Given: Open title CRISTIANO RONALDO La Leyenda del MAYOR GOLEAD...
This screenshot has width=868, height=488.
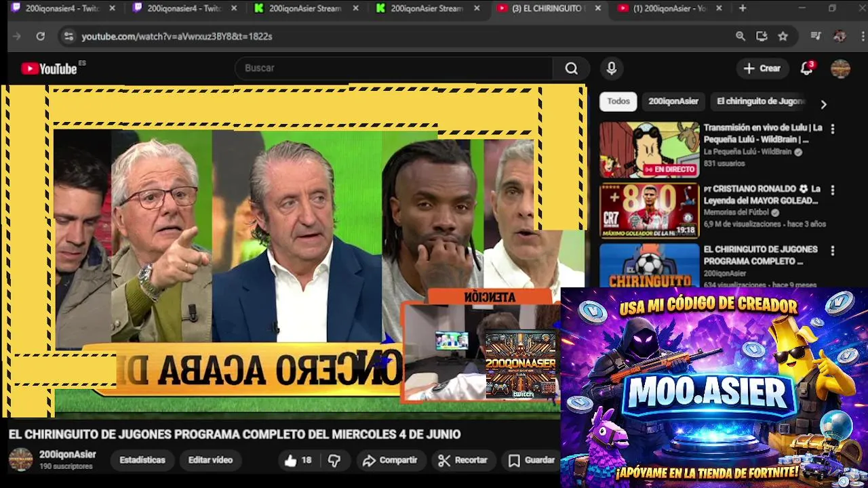Looking at the screenshot, I should (762, 195).
